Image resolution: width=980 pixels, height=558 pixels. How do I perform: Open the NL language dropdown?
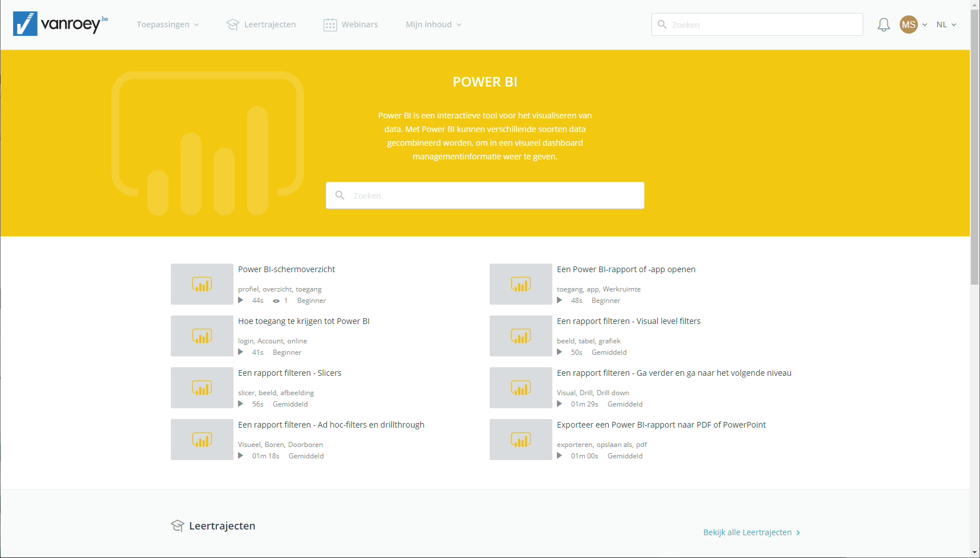[946, 24]
